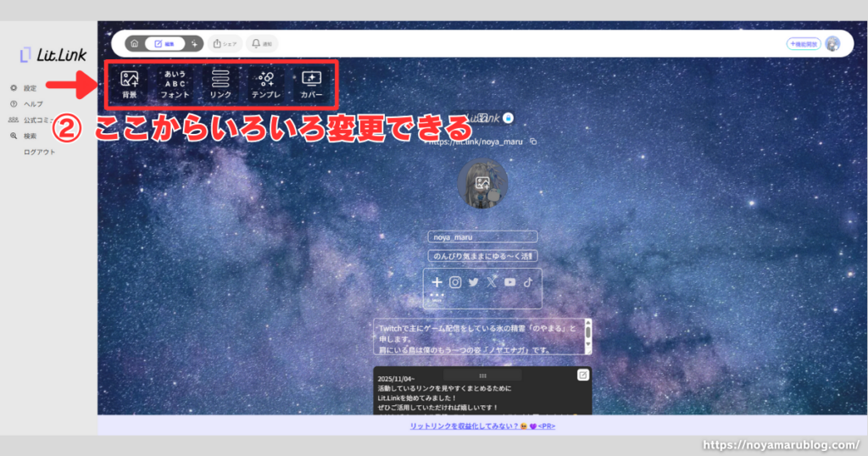
Task: Click ログアウト to sign out
Action: tap(40, 152)
